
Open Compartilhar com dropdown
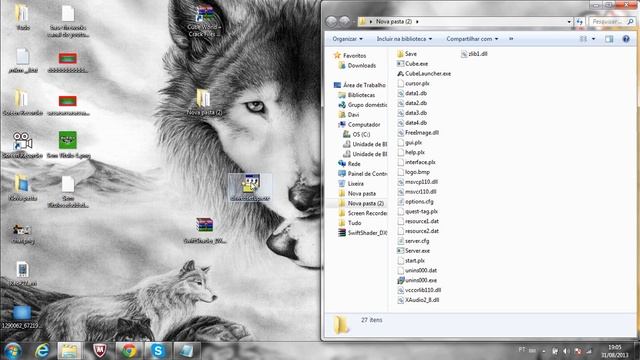[x=472, y=39]
